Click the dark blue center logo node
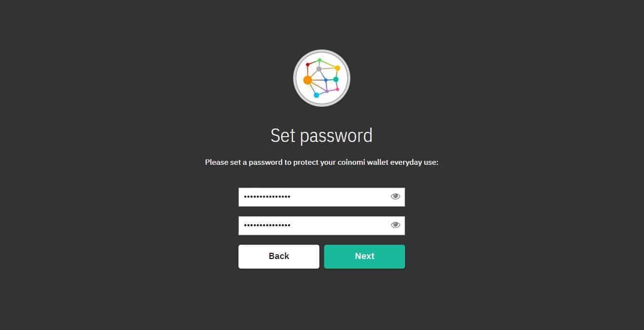This screenshot has height=330, width=644. [x=326, y=80]
